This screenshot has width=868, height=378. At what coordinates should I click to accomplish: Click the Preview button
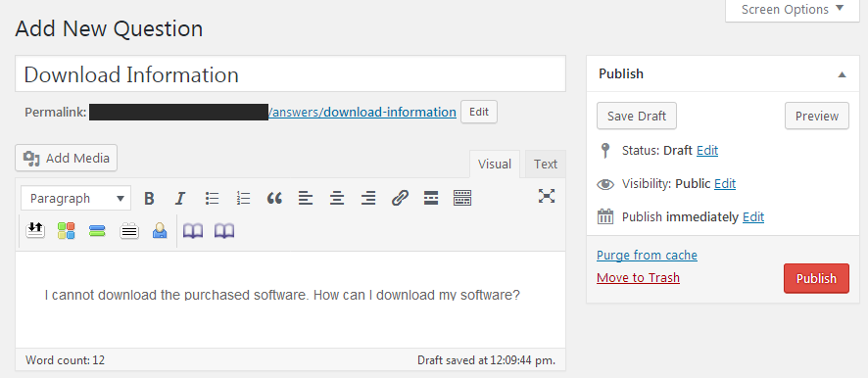tap(816, 117)
